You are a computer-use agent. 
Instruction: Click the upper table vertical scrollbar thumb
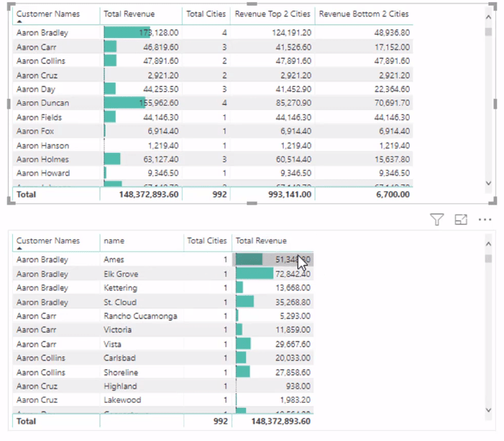coord(488,32)
